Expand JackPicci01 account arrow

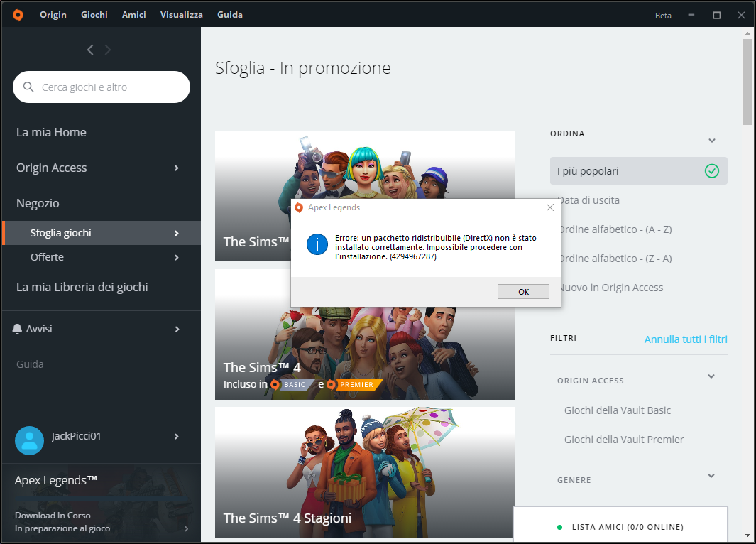pos(177,437)
